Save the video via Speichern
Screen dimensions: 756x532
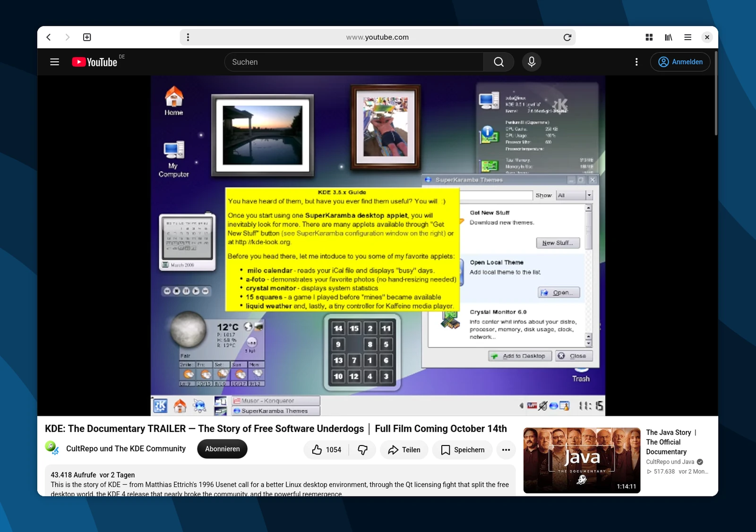tap(463, 450)
